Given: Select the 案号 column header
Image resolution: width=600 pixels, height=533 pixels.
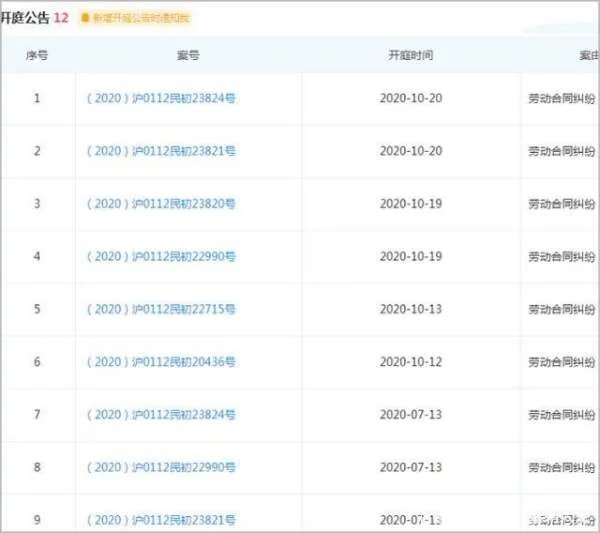Looking at the screenshot, I should [x=188, y=55].
